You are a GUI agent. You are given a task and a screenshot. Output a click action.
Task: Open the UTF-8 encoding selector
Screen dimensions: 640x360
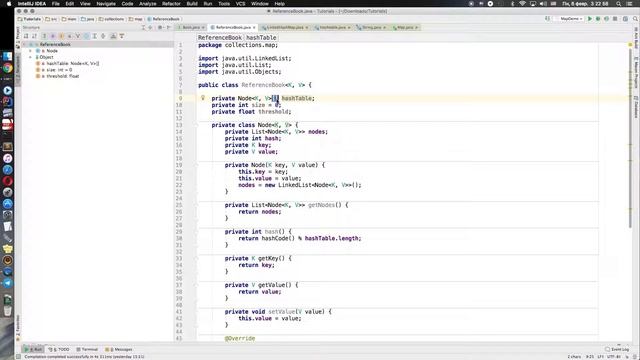coord(614,356)
